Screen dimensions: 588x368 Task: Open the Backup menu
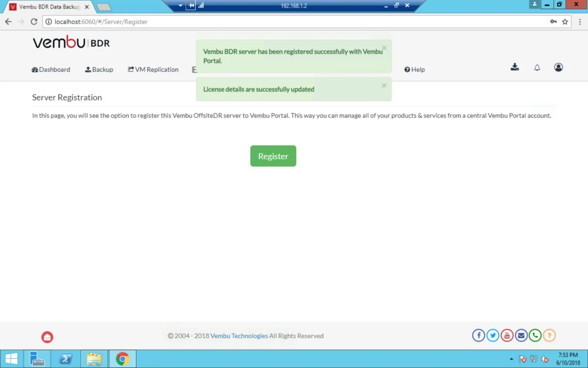pos(99,70)
